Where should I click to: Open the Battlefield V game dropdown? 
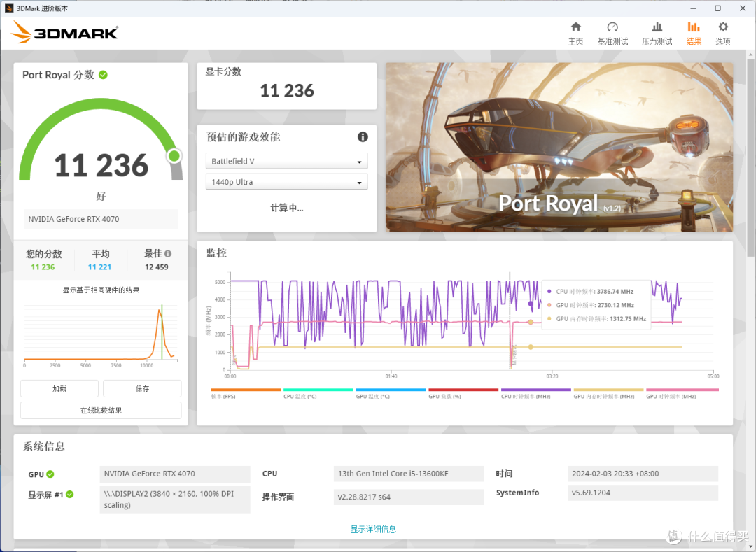(x=286, y=161)
